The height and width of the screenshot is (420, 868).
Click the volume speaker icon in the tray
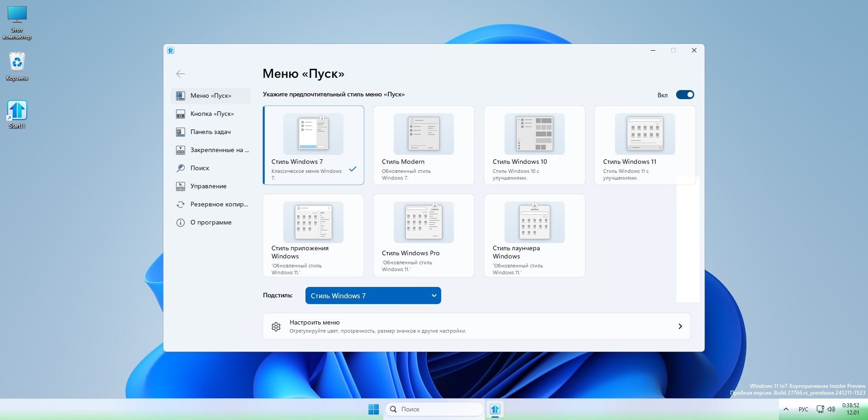(831, 409)
